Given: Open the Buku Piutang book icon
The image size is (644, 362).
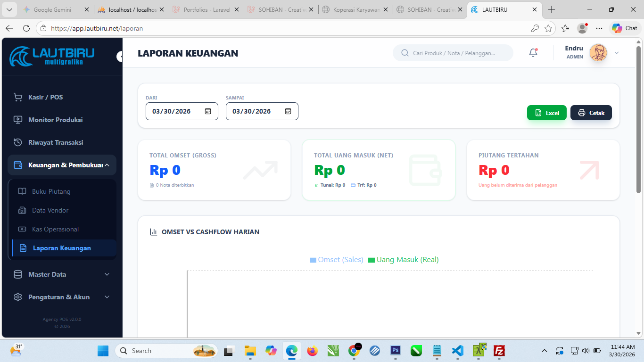Looking at the screenshot, I should [23, 191].
